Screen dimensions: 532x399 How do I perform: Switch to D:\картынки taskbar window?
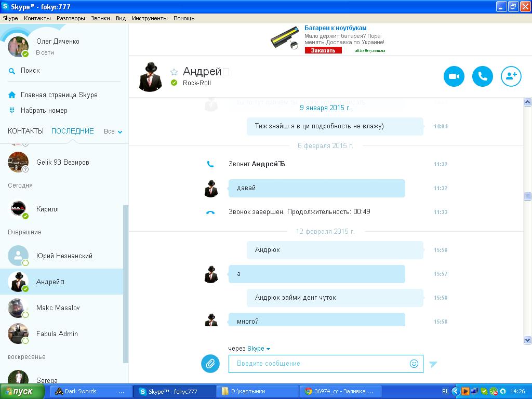(258, 392)
